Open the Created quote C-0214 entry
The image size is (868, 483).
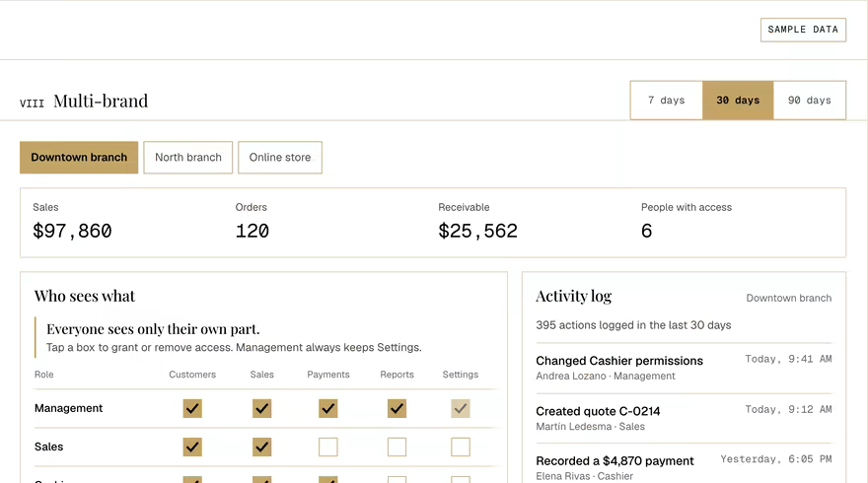(x=684, y=418)
